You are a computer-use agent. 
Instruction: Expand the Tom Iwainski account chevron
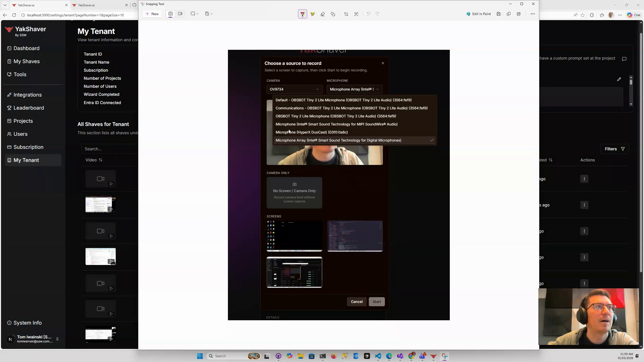tap(57, 339)
